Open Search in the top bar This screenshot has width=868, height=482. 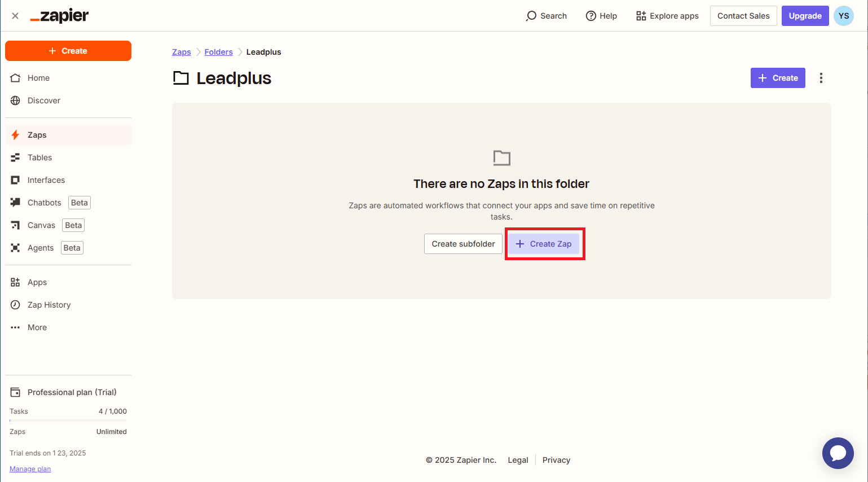(546, 16)
